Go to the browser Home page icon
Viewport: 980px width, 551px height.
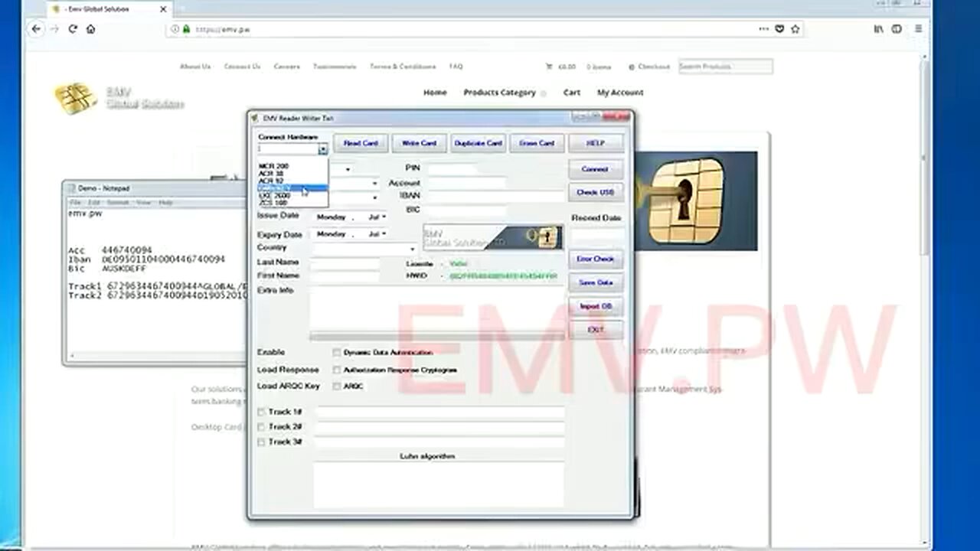pos(91,29)
